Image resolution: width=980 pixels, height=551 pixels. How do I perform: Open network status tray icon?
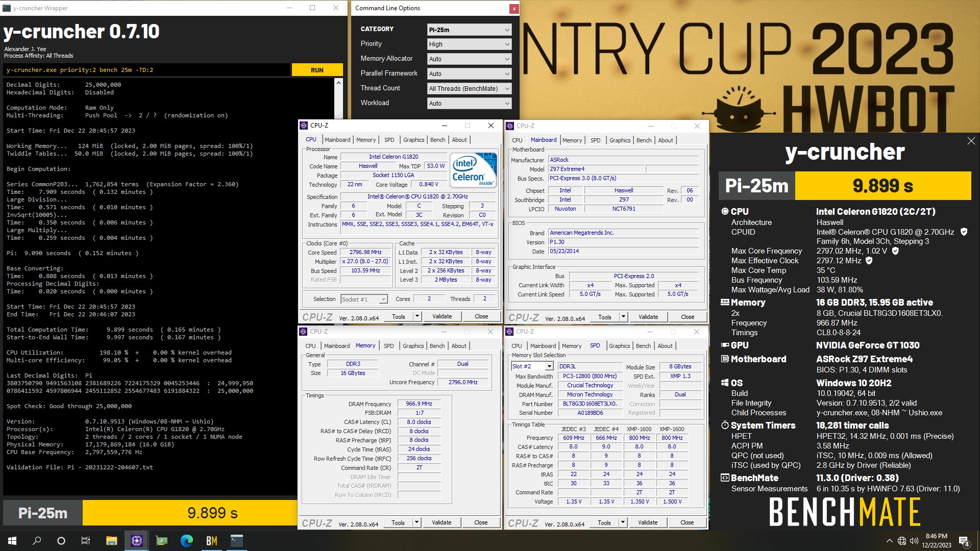click(901, 541)
